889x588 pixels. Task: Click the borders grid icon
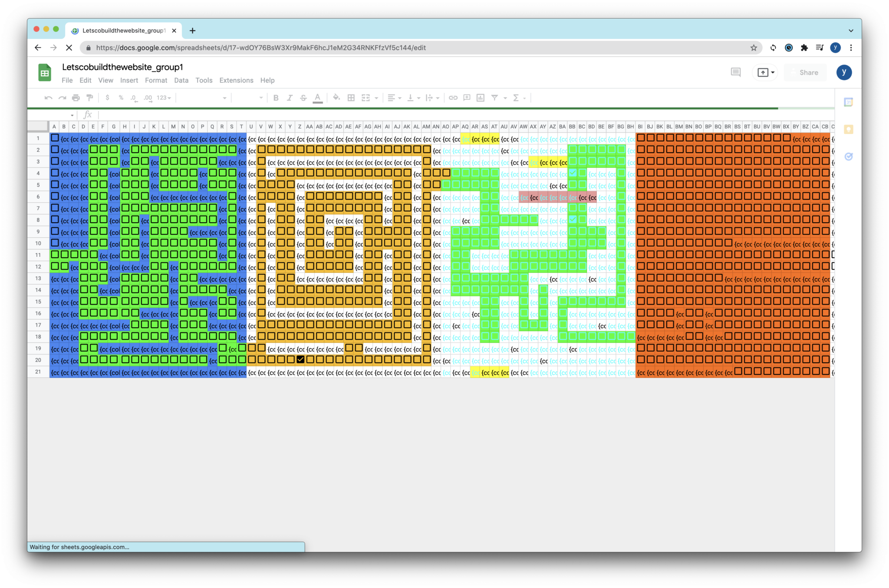pos(351,98)
